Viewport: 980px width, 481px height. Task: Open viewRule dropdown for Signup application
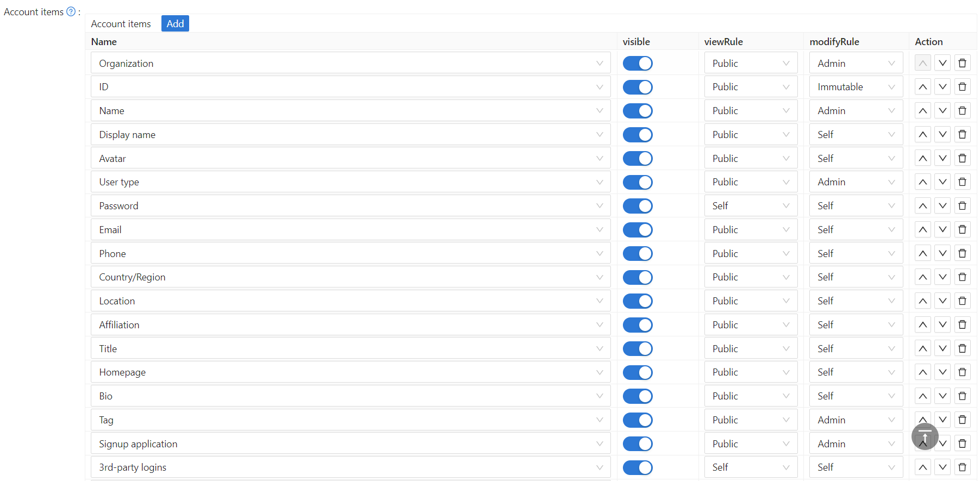[750, 444]
